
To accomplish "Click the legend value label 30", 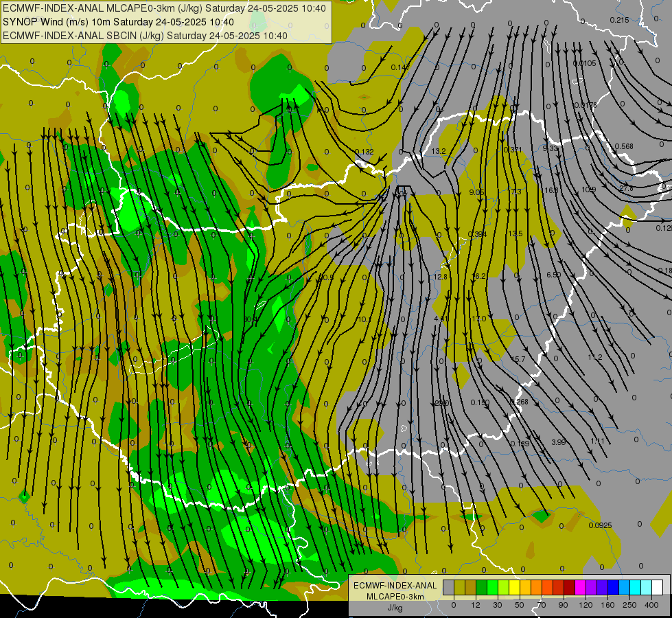I will [498, 605].
